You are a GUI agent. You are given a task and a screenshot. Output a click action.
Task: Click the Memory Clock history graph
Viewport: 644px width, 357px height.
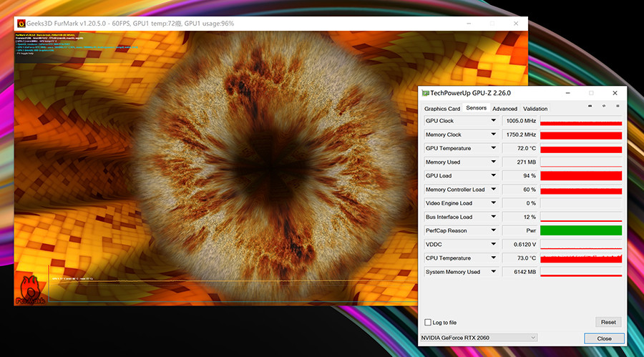pyautogui.click(x=581, y=135)
